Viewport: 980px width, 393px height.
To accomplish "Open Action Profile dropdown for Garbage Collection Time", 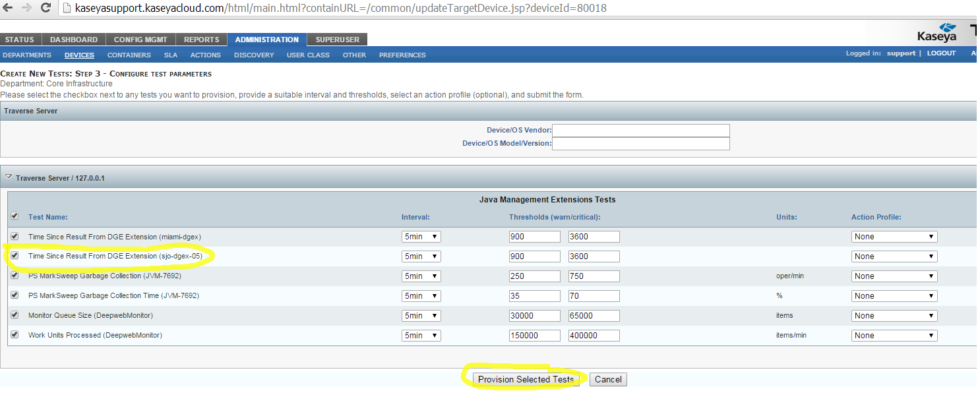I will click(x=894, y=296).
